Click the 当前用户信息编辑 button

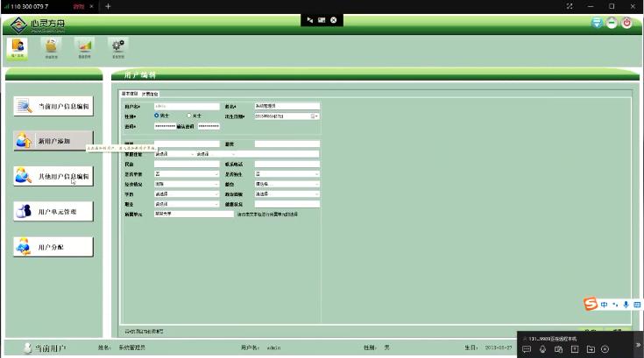coord(53,107)
